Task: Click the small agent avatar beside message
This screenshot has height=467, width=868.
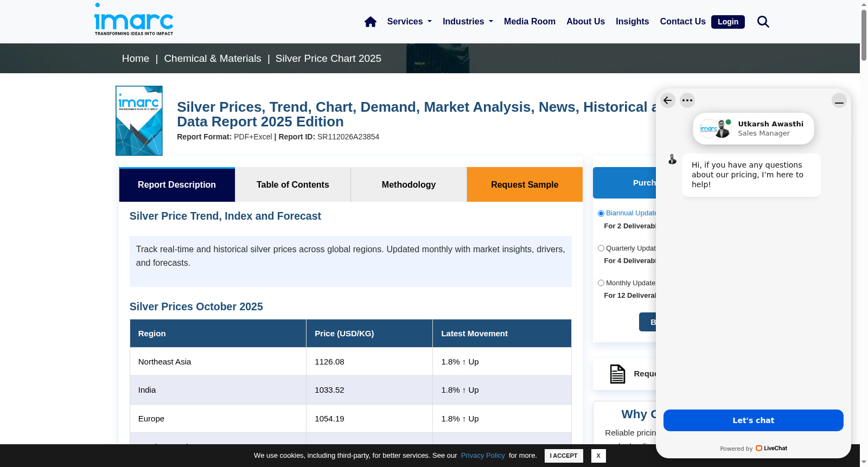Action: click(672, 159)
